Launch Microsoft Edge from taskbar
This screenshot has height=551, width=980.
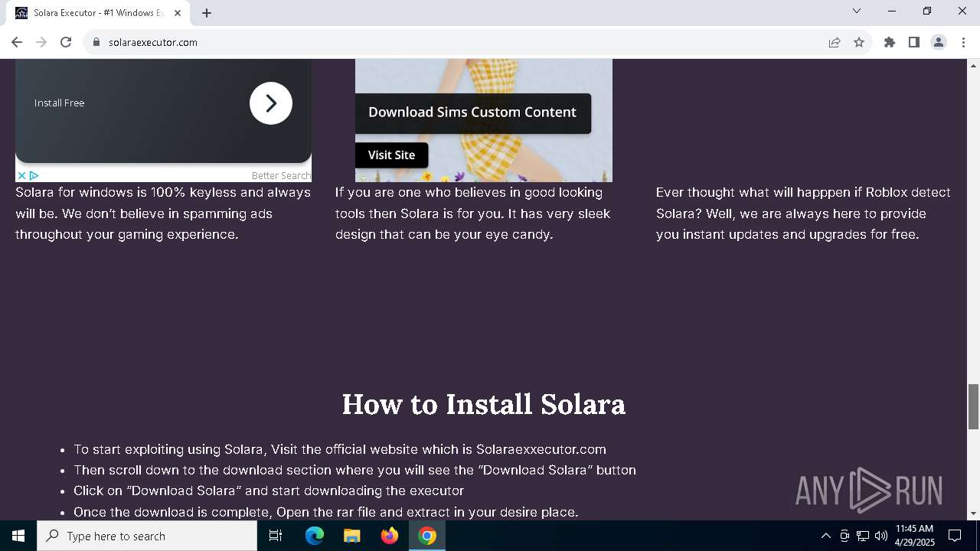tap(315, 536)
